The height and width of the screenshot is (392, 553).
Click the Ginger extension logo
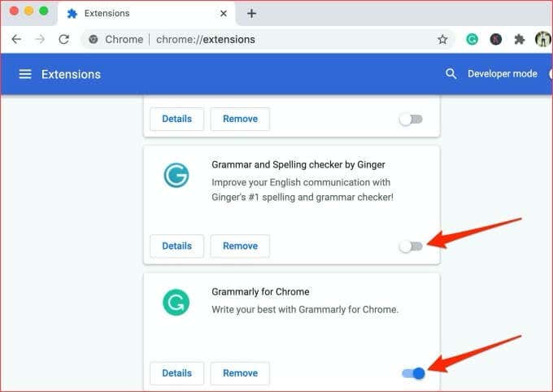pos(176,175)
